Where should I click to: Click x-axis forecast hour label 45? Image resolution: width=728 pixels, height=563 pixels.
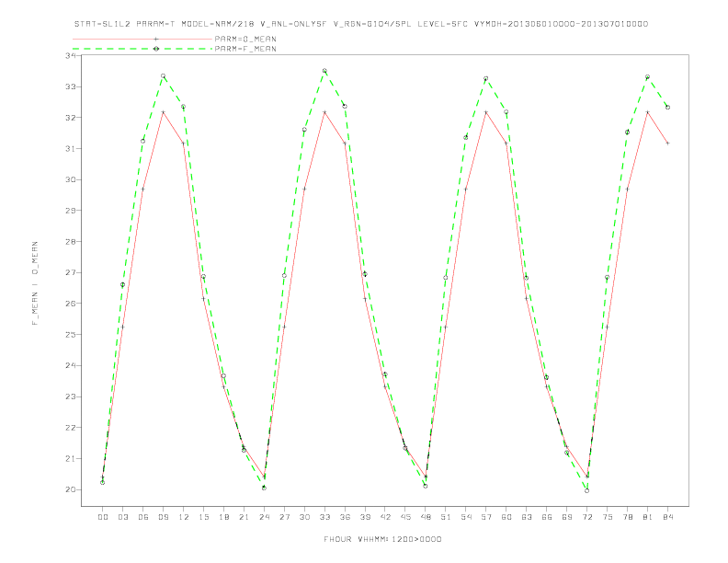[405, 517]
